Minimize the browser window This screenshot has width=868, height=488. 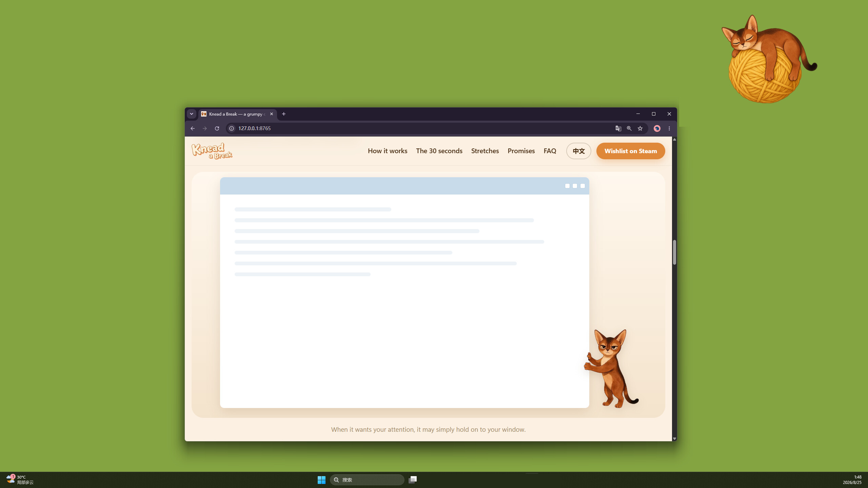(x=638, y=114)
